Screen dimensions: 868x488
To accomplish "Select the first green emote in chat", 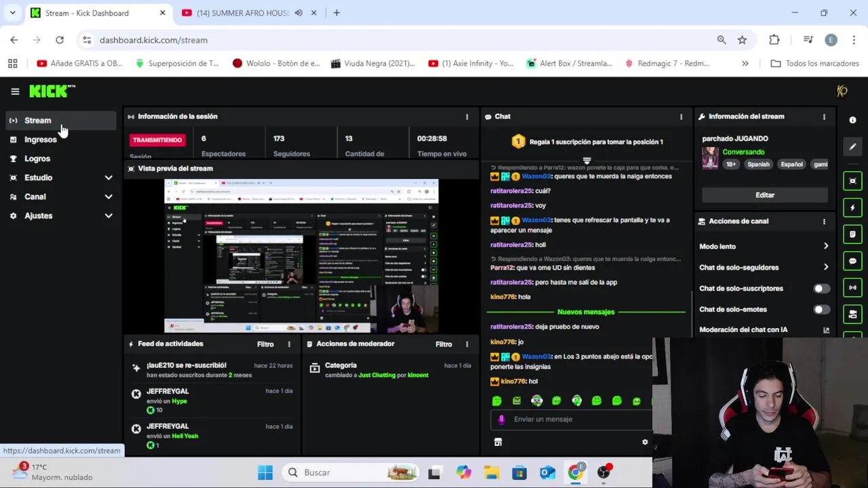I will coord(497,401).
